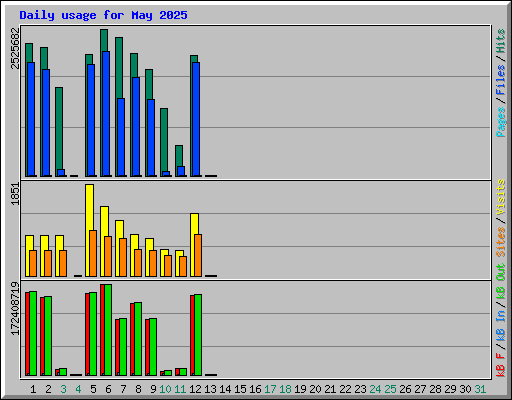The width and height of the screenshot is (512, 400).
Task: Click day 7 on the date axis
Action: (x=123, y=389)
